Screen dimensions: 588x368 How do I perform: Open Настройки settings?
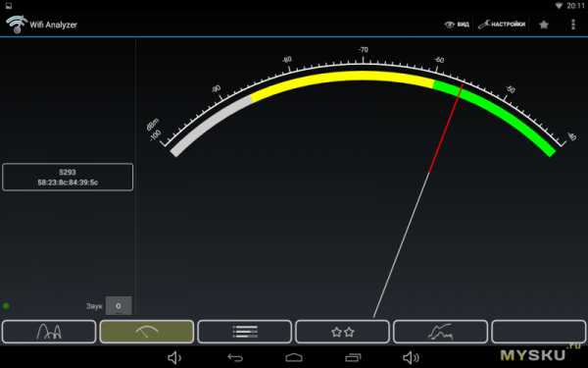point(502,25)
